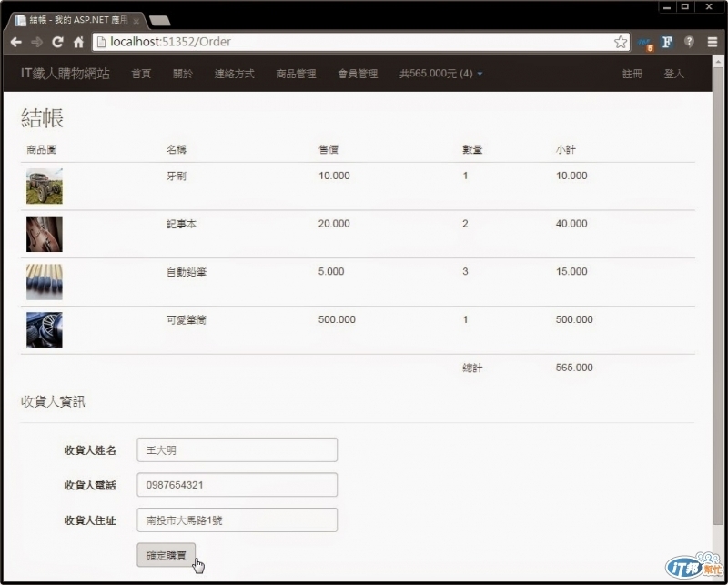Click the 565.000 total amount
The height and width of the screenshot is (585, 728).
point(574,368)
